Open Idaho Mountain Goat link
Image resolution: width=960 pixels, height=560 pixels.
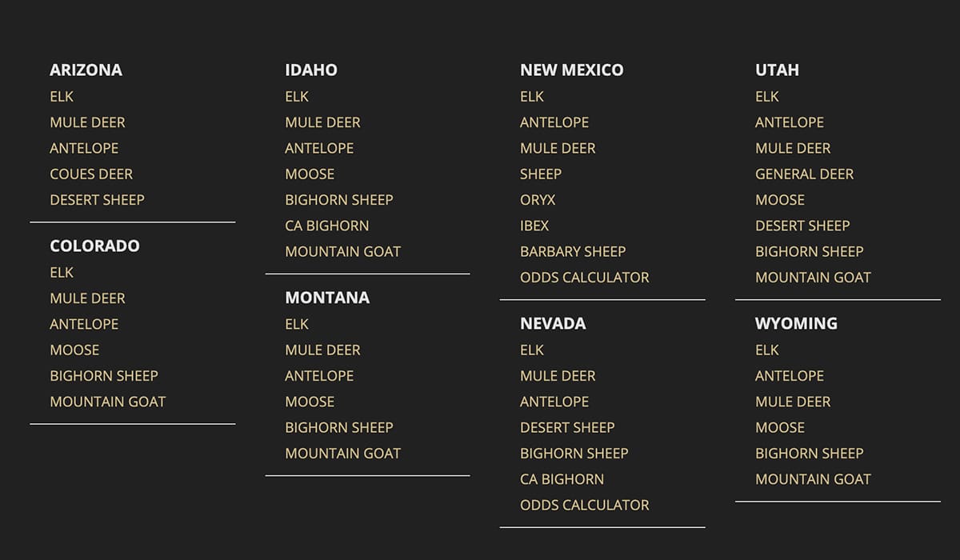tap(342, 251)
